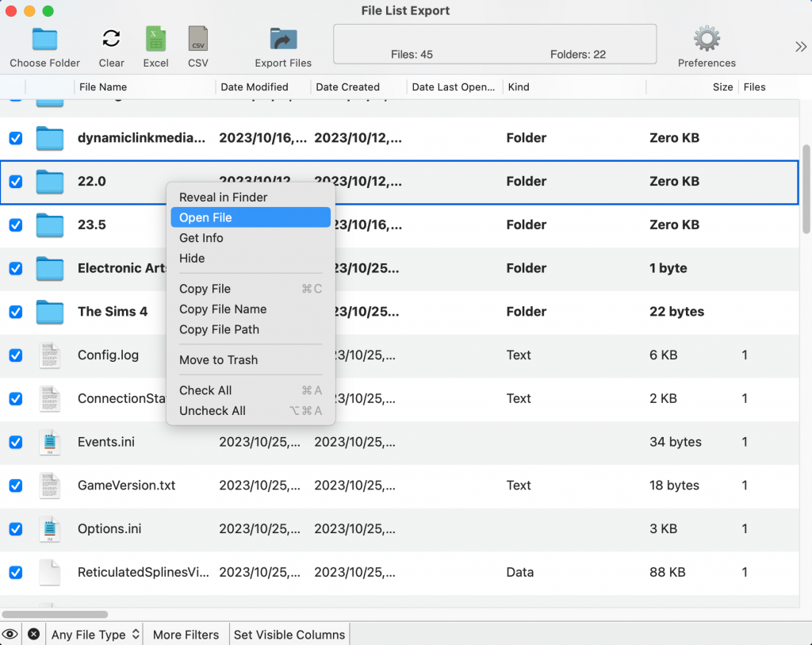Screen dimensions: 812x645
Task: Click the Export Files icon
Action: pos(283,39)
